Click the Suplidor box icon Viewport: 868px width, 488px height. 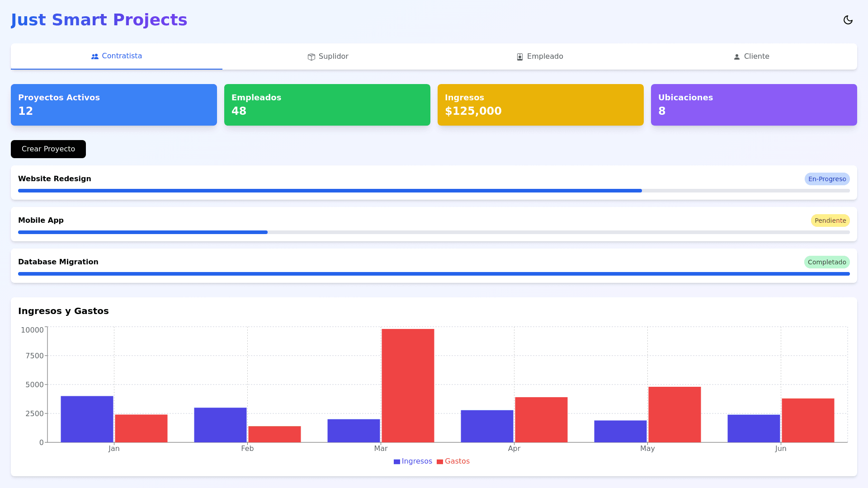pos(311,57)
